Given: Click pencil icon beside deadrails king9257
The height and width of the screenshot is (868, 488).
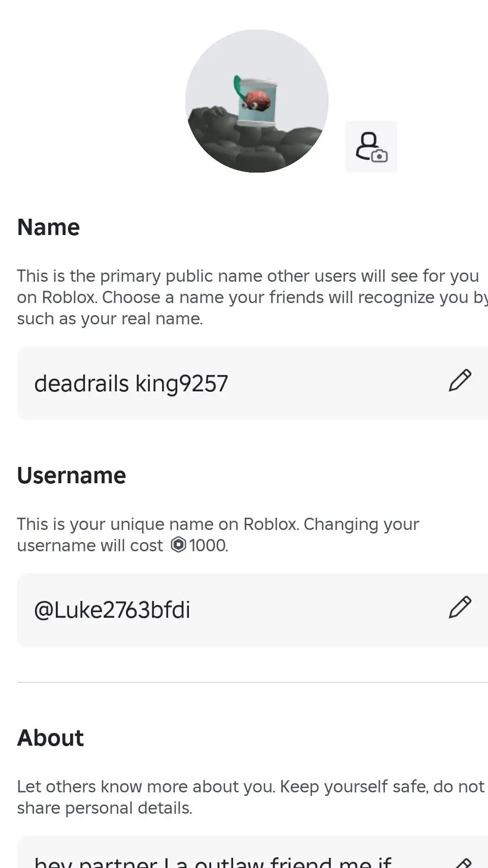Looking at the screenshot, I should coord(460,381).
